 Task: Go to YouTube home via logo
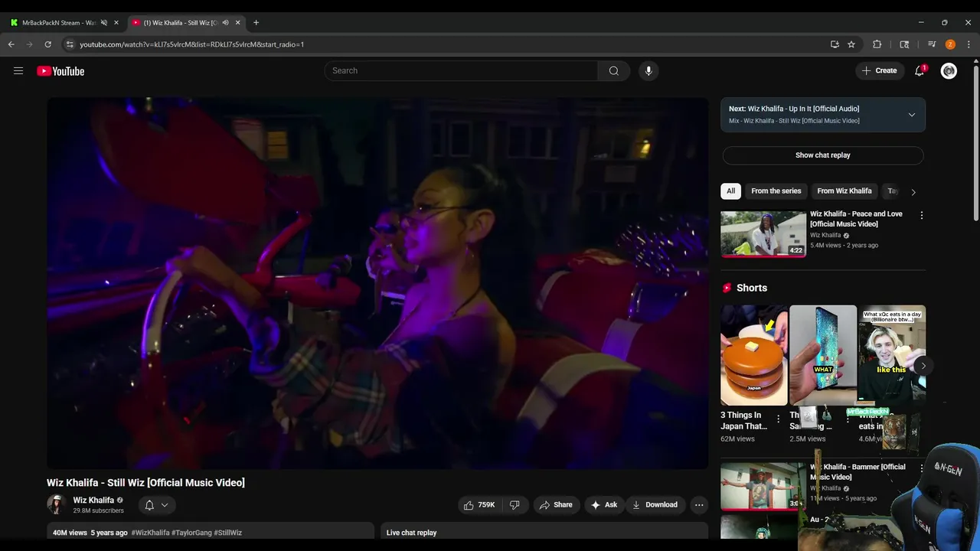(60, 71)
